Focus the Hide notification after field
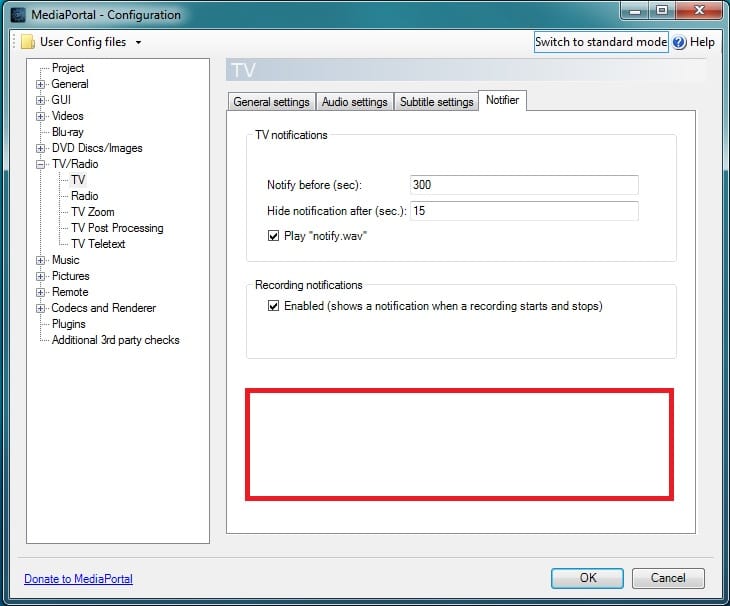730x606 pixels. pos(523,211)
